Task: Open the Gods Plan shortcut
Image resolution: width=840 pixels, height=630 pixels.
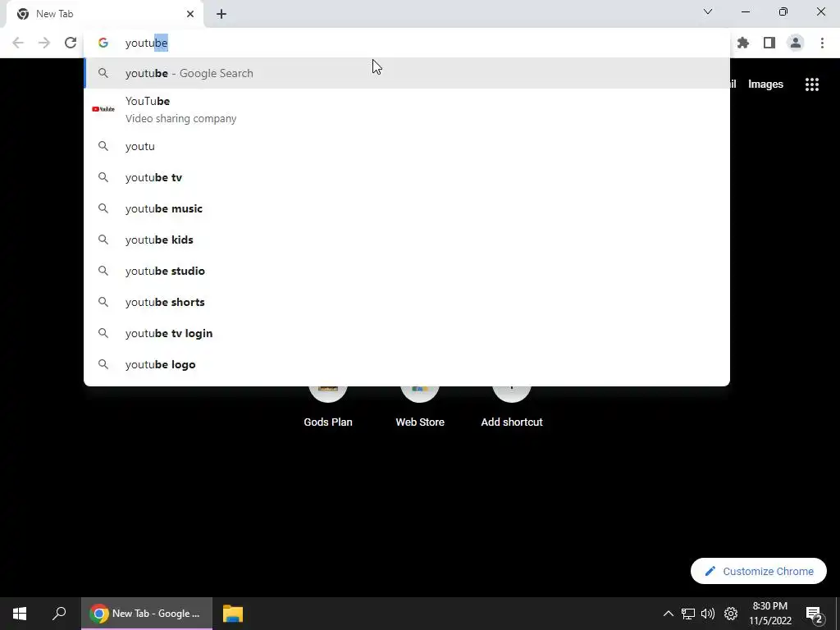Action: point(328,407)
